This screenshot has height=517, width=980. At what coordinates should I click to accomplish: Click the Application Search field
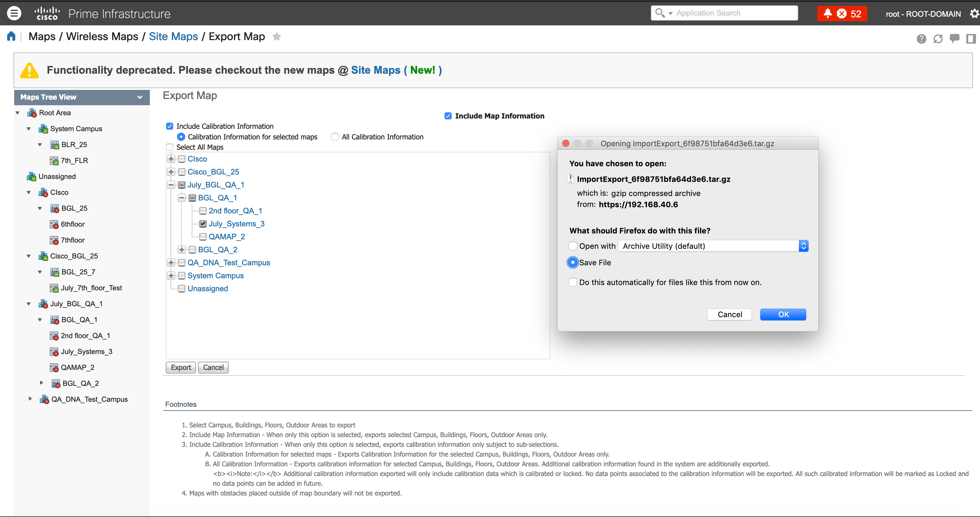point(724,13)
